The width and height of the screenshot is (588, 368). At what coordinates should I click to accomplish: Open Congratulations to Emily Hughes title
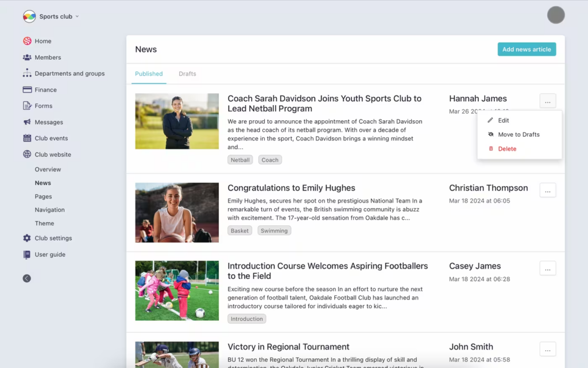tap(291, 188)
